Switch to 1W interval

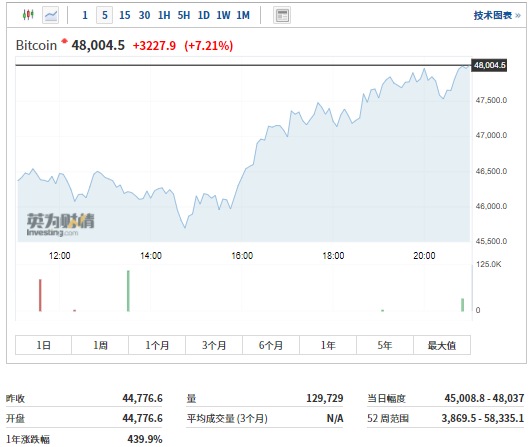point(223,15)
